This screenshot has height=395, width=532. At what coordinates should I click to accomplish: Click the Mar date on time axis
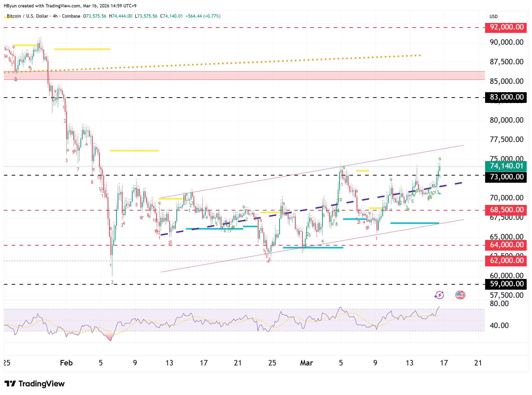click(x=306, y=363)
